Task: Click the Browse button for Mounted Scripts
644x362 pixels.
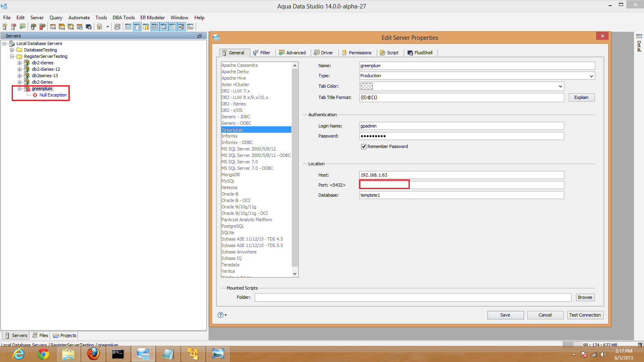Action: (585, 297)
